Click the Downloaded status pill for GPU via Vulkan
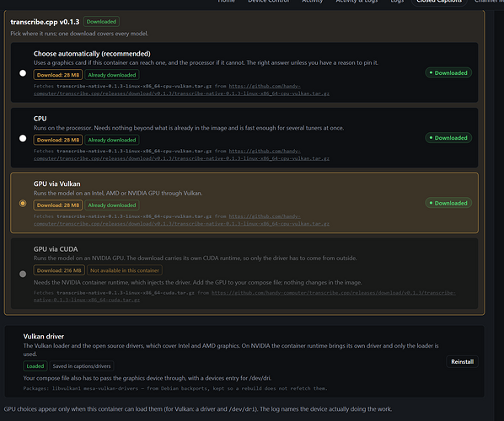The width and height of the screenshot is (504, 421). [448, 203]
